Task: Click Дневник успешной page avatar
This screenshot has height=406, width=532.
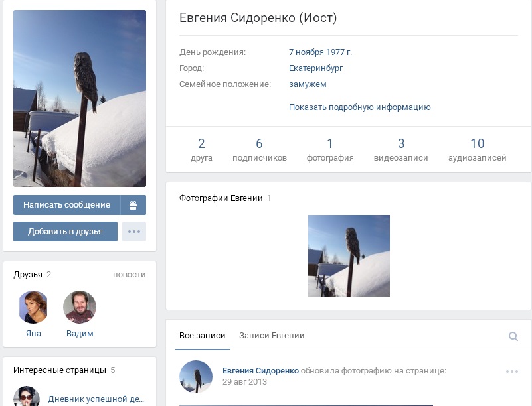Action: click(x=27, y=397)
